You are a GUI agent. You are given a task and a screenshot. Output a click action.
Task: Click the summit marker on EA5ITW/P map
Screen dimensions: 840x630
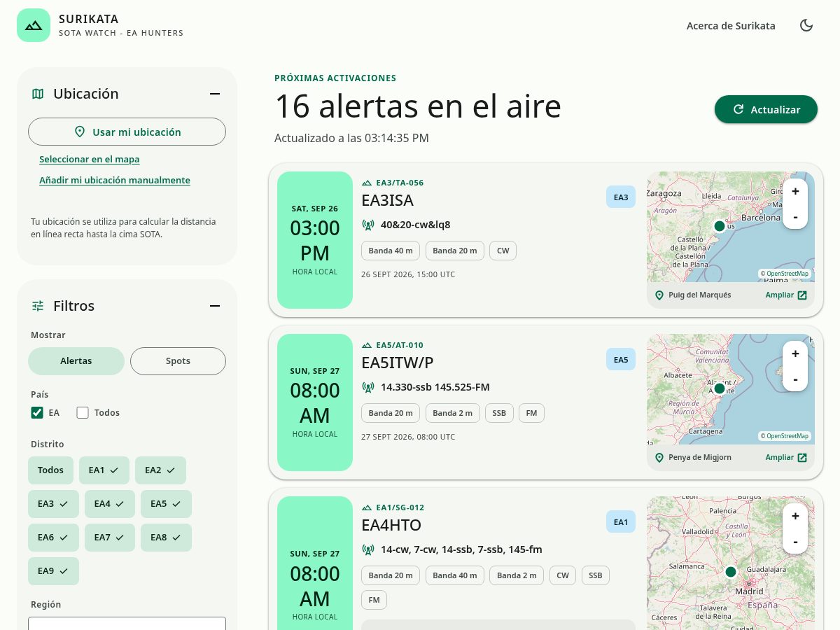point(719,388)
